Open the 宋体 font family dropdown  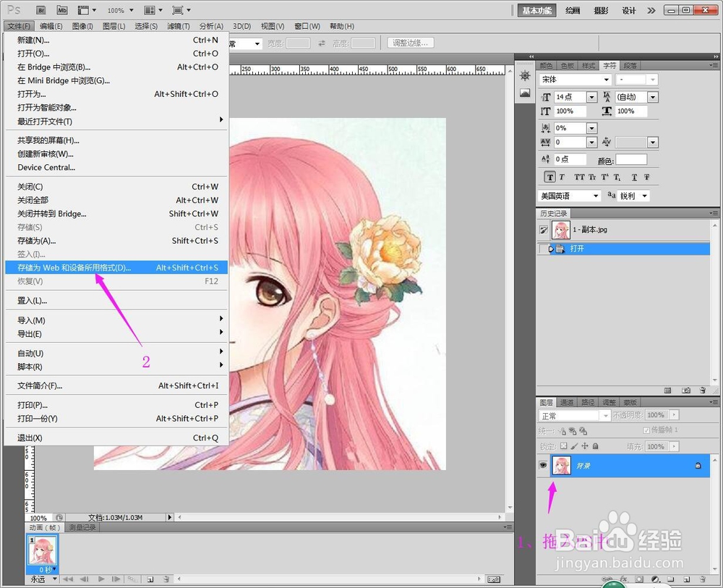607,80
